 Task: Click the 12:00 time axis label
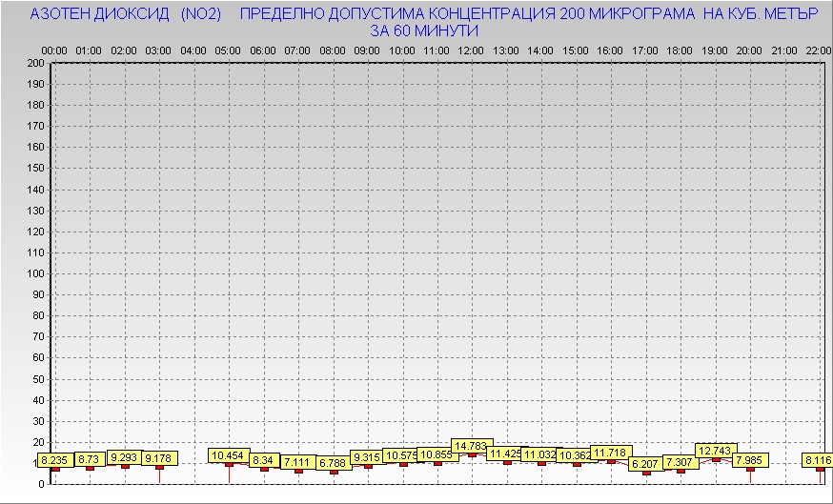[x=471, y=50]
